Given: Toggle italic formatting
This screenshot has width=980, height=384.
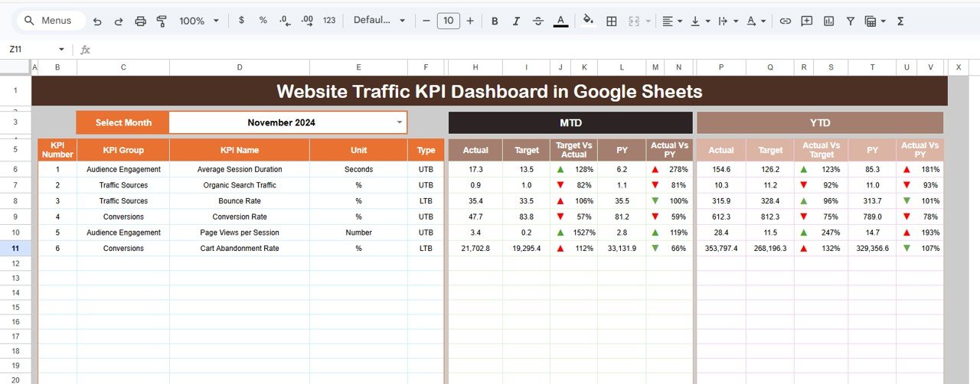Looking at the screenshot, I should pos(516,21).
